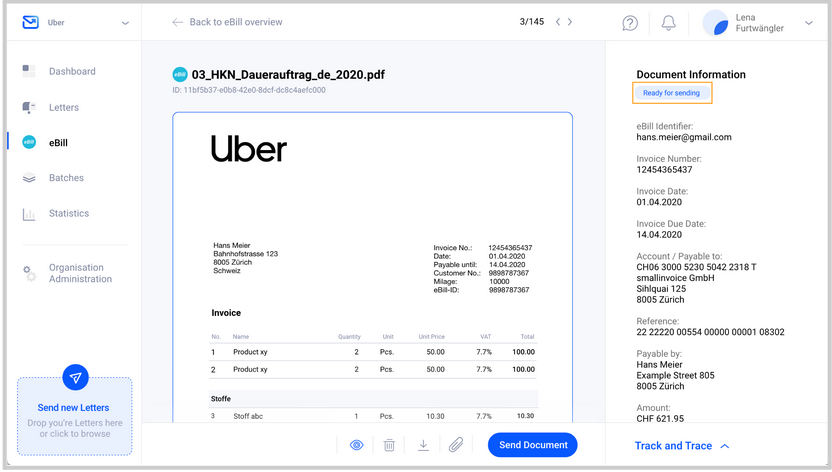Click the Batches stack icon
Viewport: 832px width, 472px height.
coord(29,178)
